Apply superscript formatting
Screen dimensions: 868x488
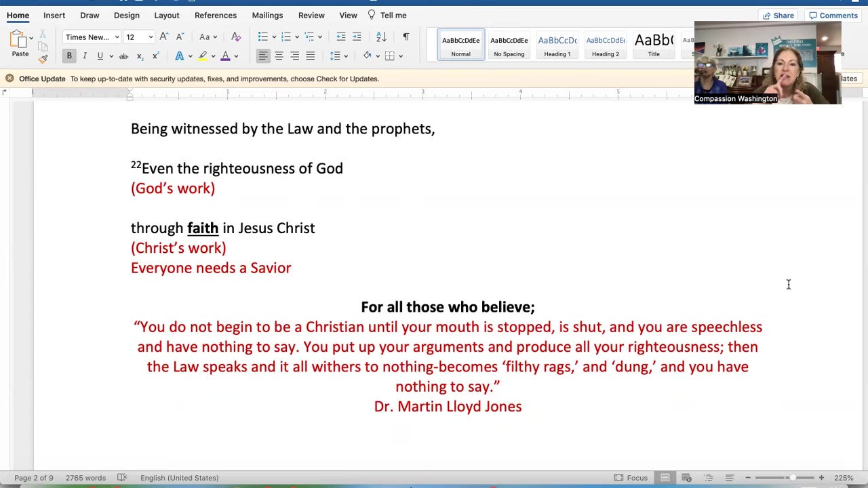pyautogui.click(x=155, y=56)
